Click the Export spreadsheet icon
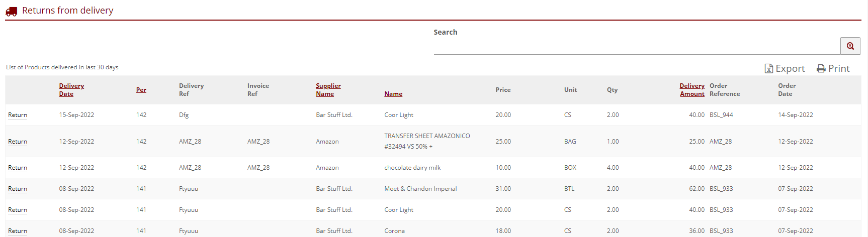 pos(768,68)
